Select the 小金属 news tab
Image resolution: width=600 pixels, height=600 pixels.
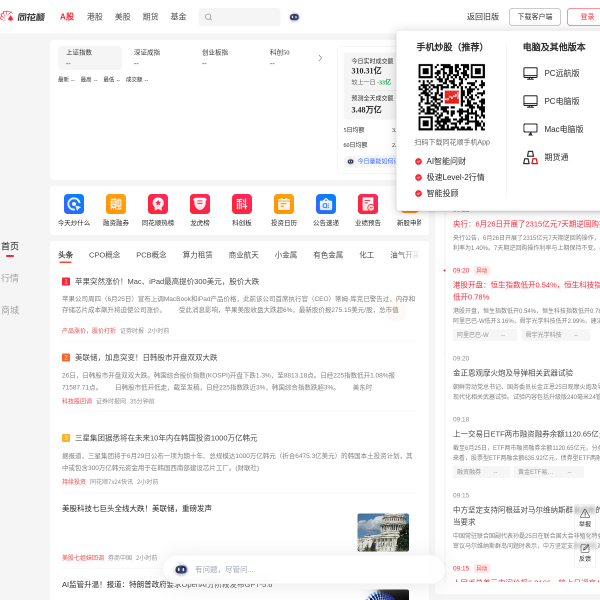(x=286, y=255)
